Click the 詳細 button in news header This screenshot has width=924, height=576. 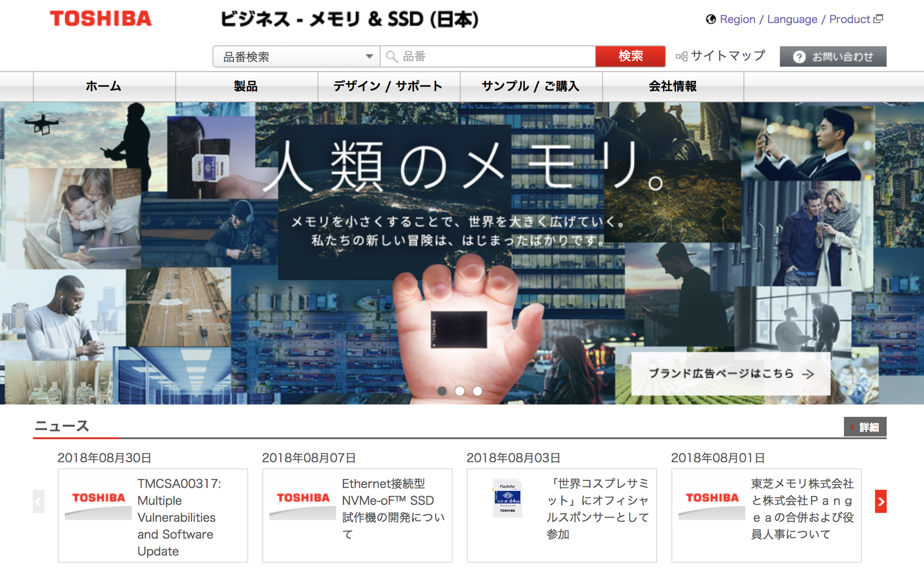pyautogui.click(x=865, y=427)
